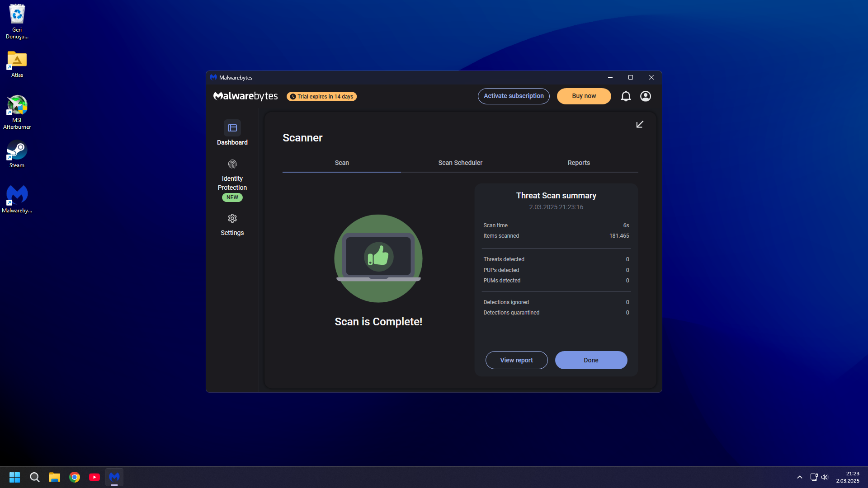Viewport: 868px width, 488px height.
Task: Collapse Scanner panel with arrow icon
Action: tap(640, 124)
